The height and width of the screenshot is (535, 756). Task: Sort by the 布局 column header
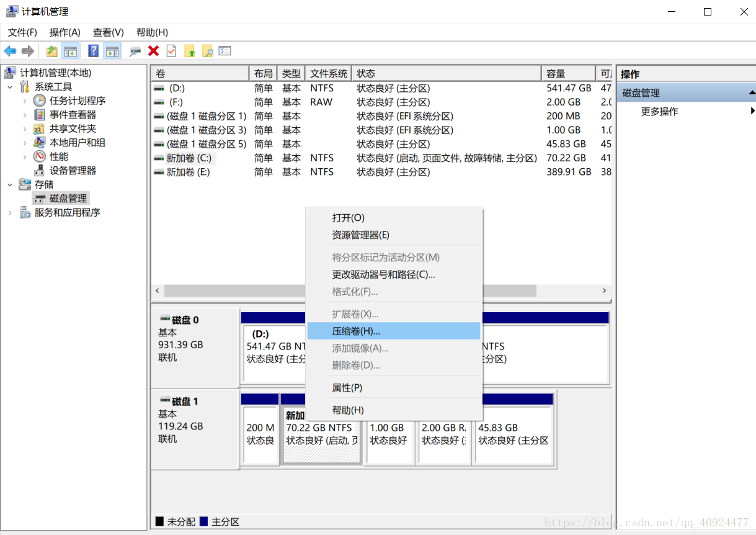263,73
